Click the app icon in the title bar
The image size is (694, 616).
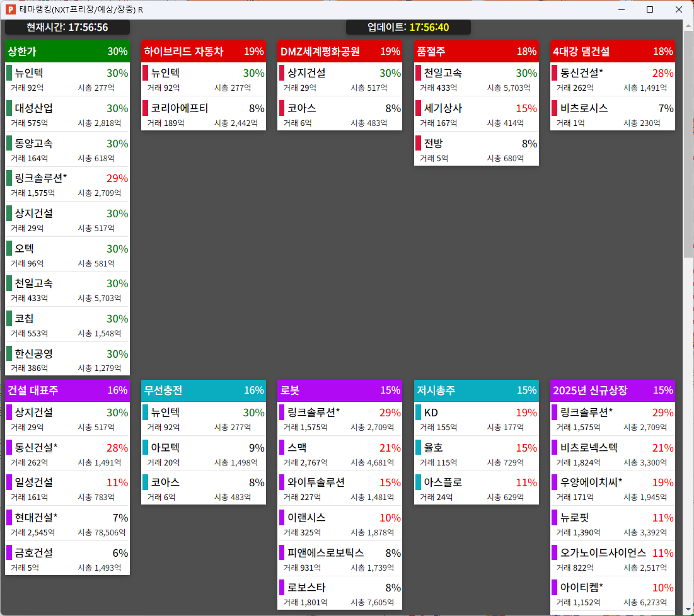click(10, 9)
